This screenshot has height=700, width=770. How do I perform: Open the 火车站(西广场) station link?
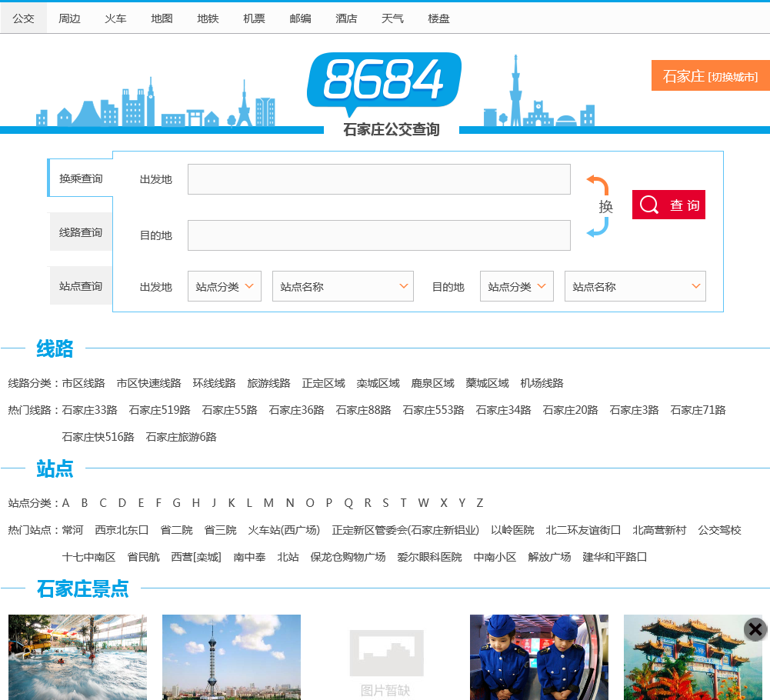(x=284, y=530)
